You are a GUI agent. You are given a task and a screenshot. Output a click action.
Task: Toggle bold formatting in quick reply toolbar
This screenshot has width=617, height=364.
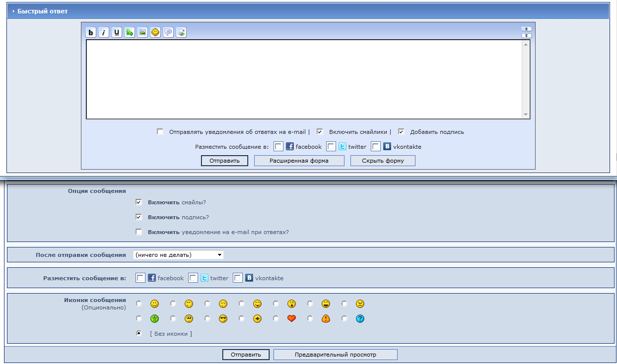point(91,33)
